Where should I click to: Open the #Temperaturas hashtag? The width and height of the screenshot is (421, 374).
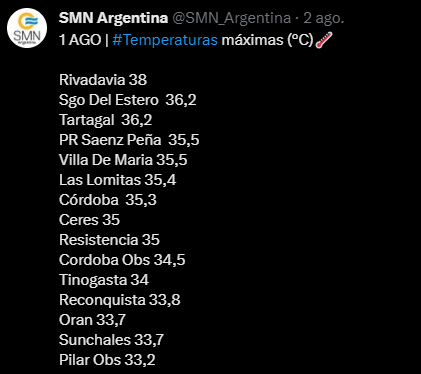(165, 40)
